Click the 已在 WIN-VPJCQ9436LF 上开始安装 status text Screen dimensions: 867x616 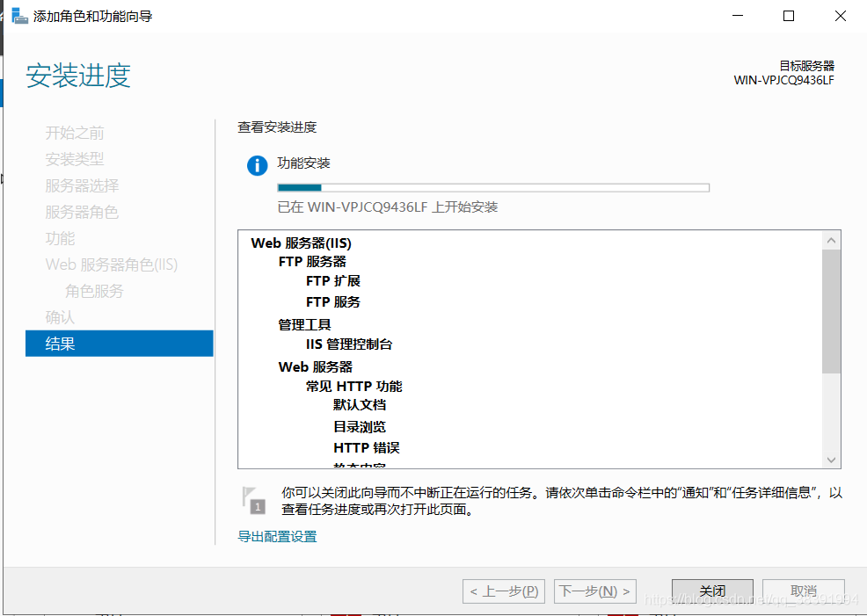click(388, 207)
